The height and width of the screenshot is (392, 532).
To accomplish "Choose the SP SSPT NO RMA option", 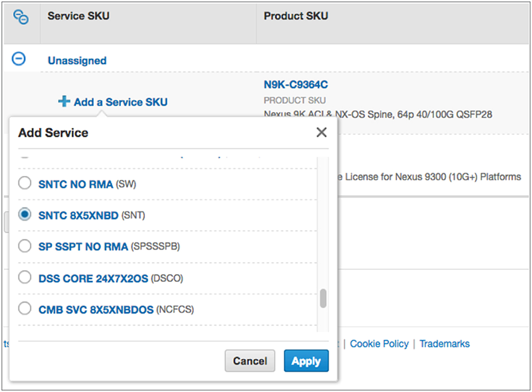I will pyautogui.click(x=23, y=247).
